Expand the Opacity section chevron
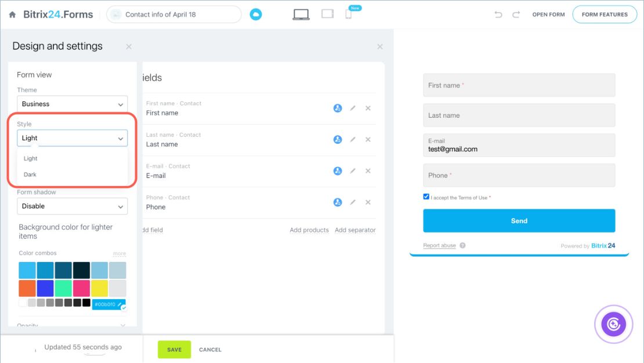Image resolution: width=644 pixels, height=363 pixels. coord(123,325)
